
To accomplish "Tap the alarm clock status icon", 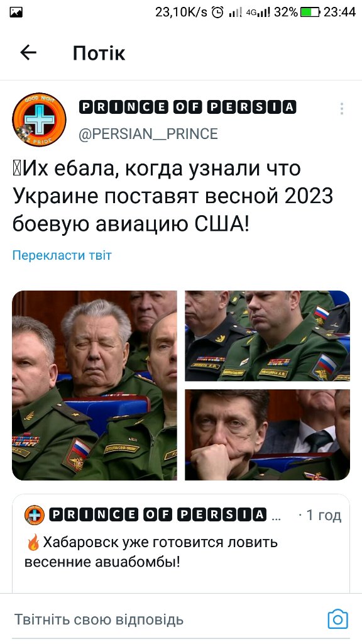I will click(217, 13).
